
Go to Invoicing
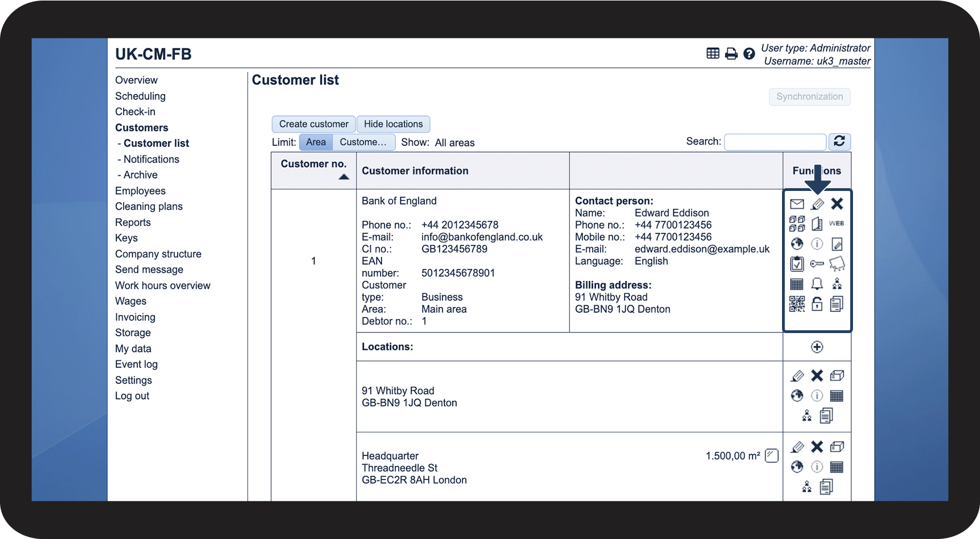(x=135, y=318)
